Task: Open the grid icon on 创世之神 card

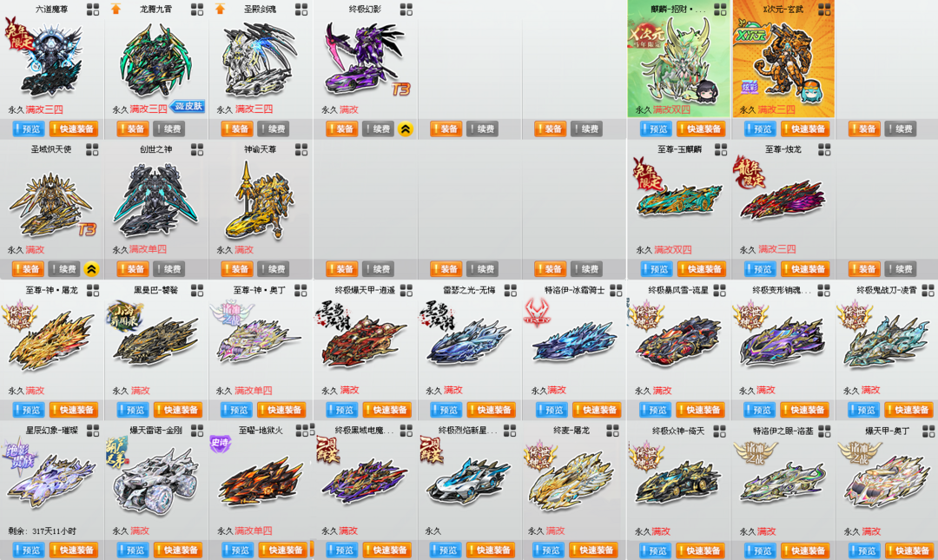Action: 197,149
